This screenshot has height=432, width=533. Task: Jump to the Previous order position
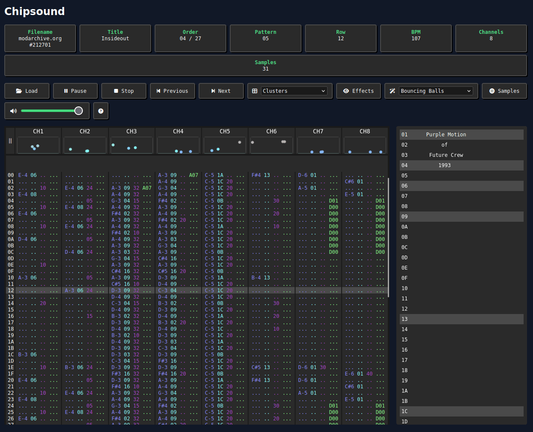172,91
